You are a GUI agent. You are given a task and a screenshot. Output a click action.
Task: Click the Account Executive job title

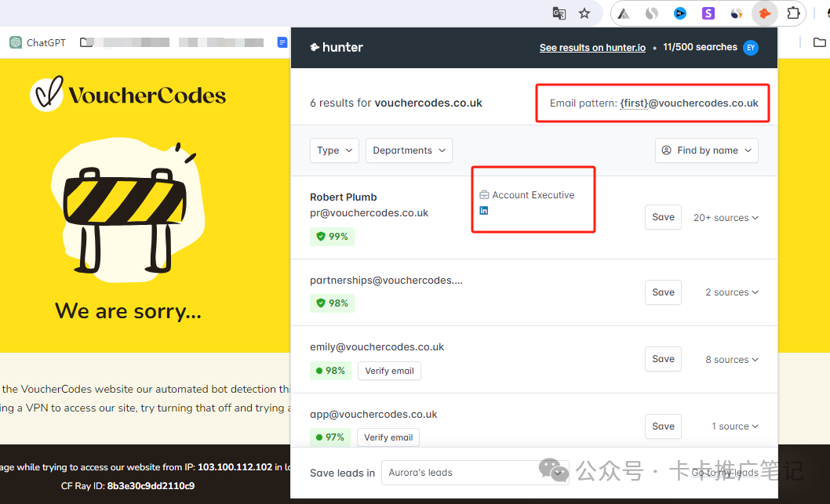click(533, 195)
